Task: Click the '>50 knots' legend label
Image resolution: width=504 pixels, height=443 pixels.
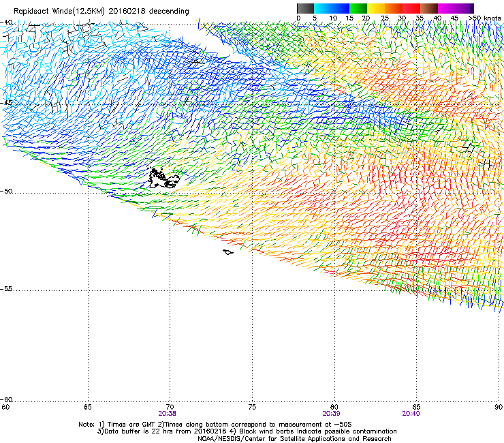Action: point(484,18)
